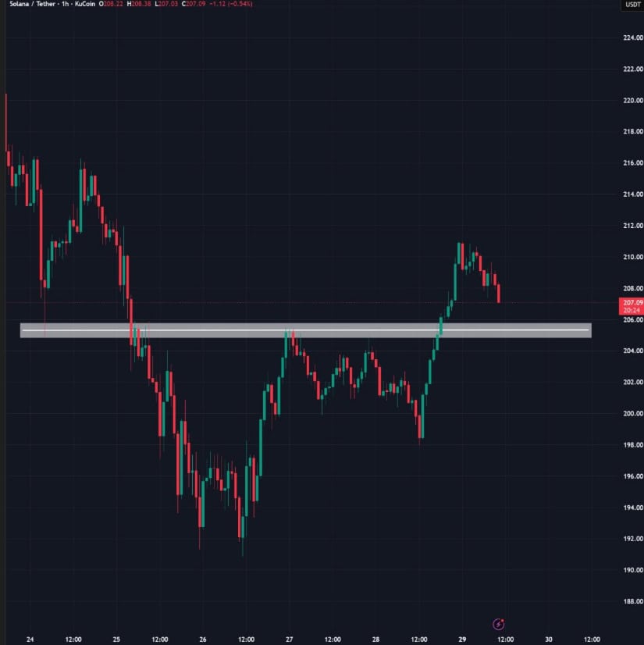Screen dimensions: 644x645
Task: Click the 188.00 price axis label
Action: coord(632,601)
